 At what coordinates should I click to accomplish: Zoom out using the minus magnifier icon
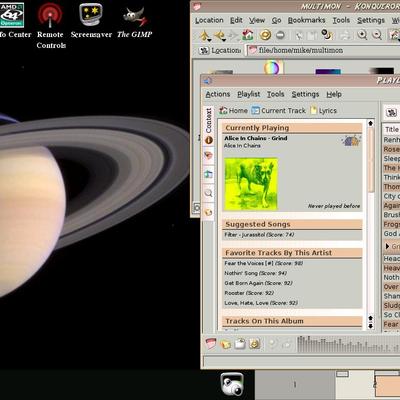(377, 35)
